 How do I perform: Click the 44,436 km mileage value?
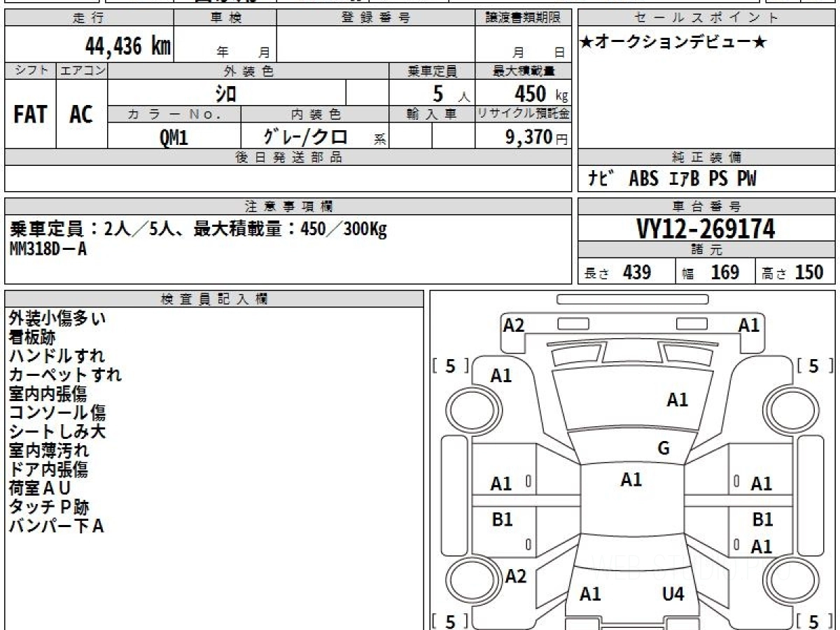point(128,46)
